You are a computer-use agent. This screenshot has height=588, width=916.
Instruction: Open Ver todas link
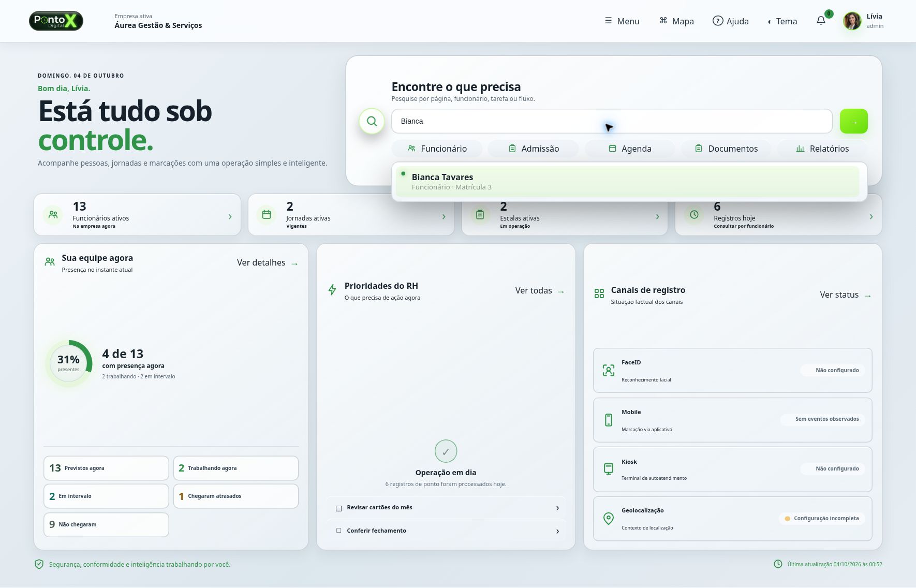pyautogui.click(x=540, y=291)
